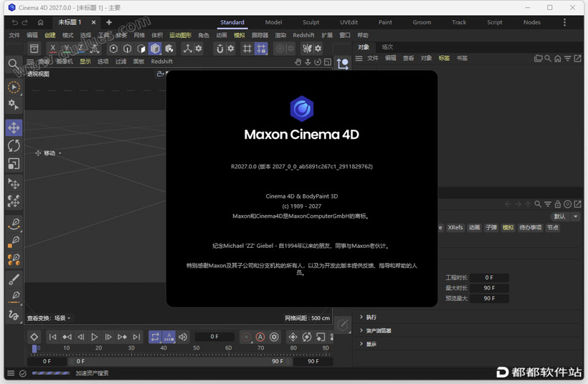Open 移动 tool dropdown in viewport
This screenshot has height=384, width=588.
point(48,153)
